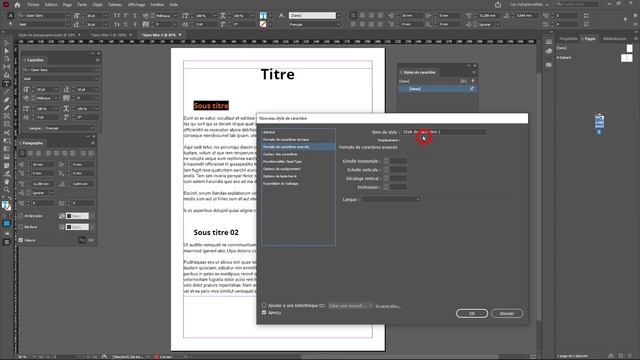Open the Edition menu
The image size is (640, 360).
point(51,4)
